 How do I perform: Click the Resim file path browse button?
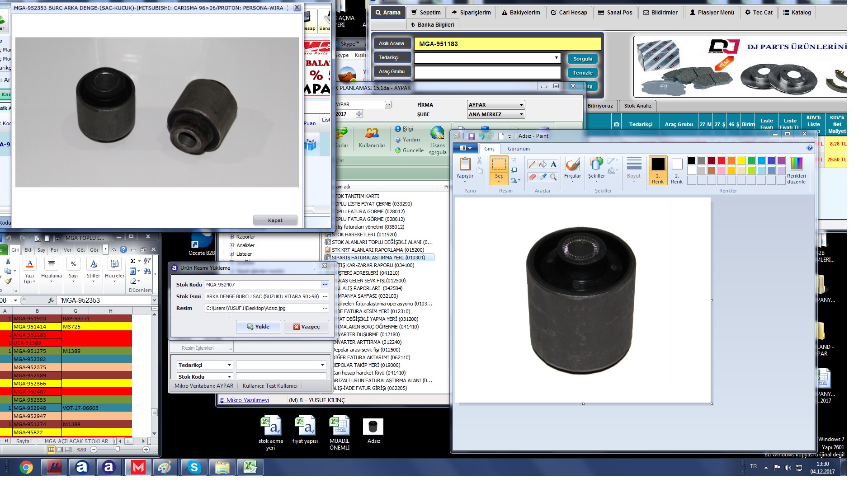(x=325, y=308)
